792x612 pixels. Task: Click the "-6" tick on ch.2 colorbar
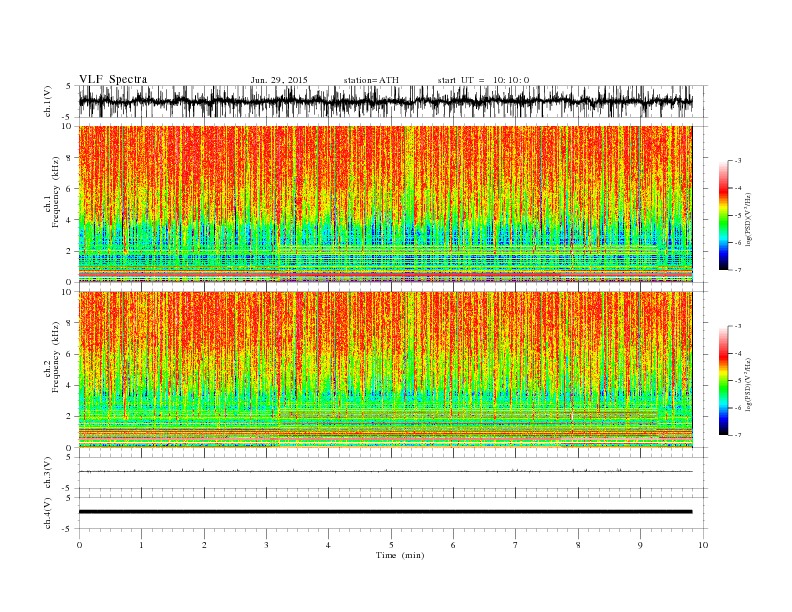point(737,407)
